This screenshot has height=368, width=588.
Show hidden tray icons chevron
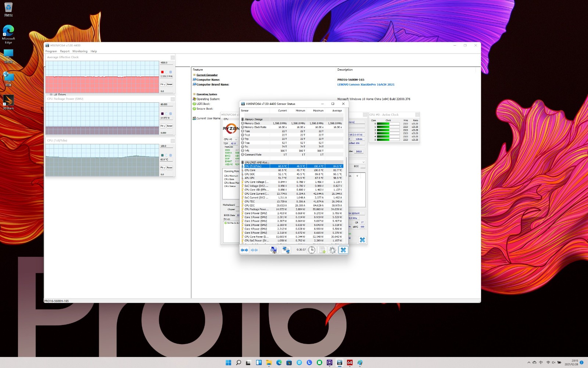[x=529, y=362]
